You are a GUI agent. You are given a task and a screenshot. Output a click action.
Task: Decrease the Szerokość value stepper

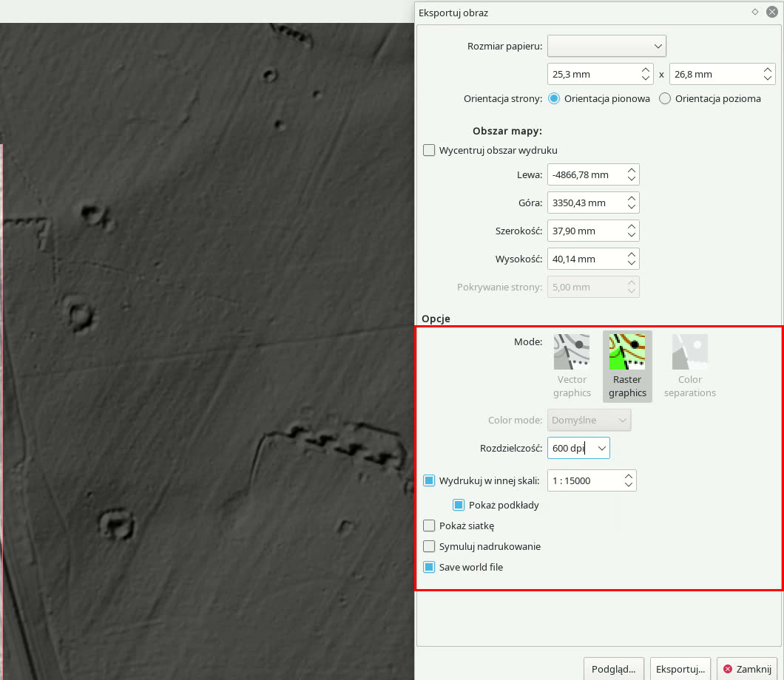pos(632,235)
